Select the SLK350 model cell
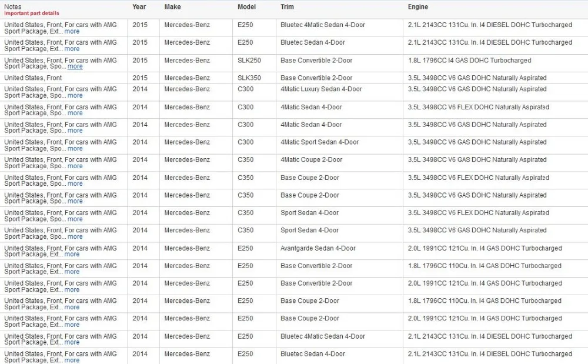The height and width of the screenshot is (364, 588). point(249,78)
